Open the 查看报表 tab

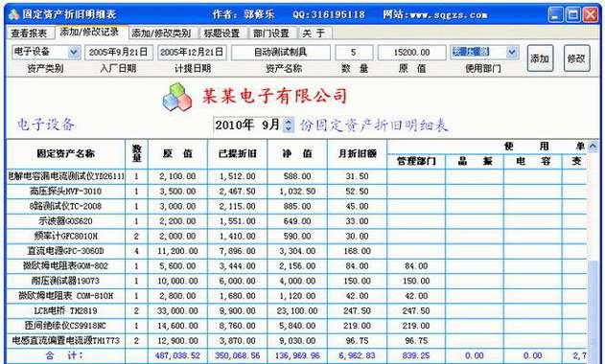point(29,34)
